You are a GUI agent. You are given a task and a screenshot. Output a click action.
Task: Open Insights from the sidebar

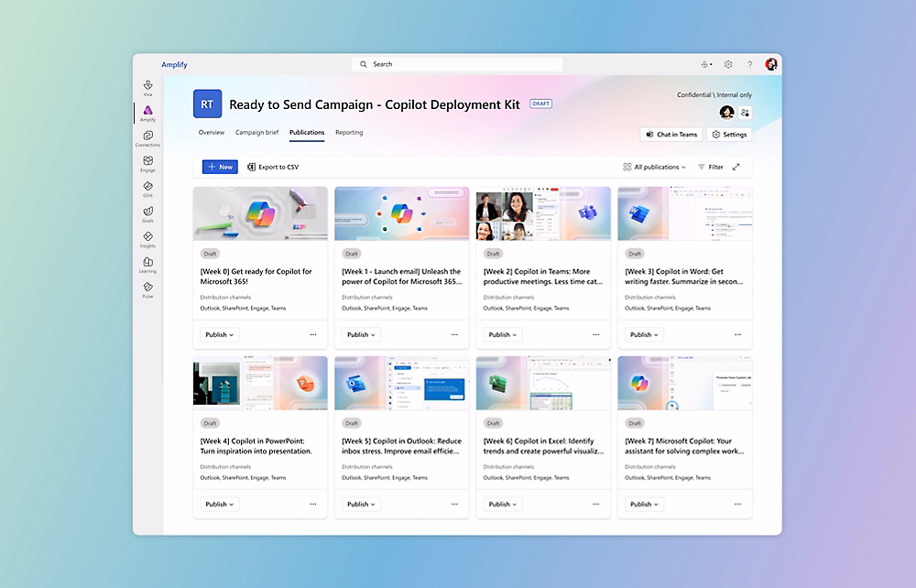(x=147, y=239)
